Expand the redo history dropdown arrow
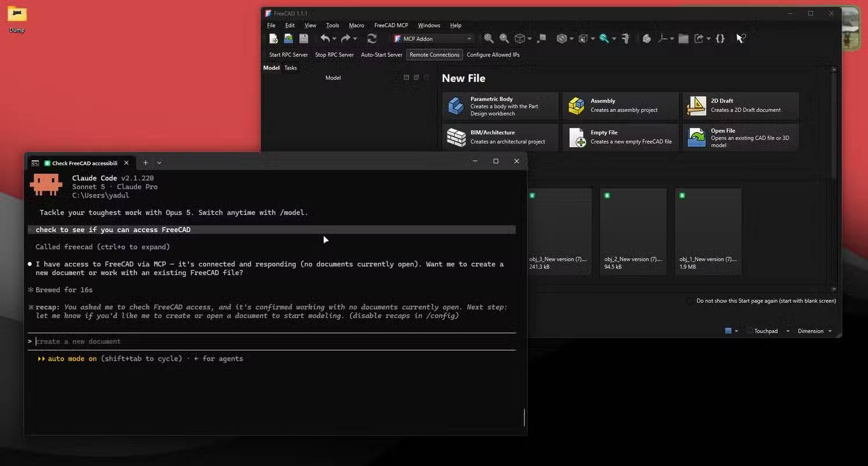 click(x=355, y=39)
